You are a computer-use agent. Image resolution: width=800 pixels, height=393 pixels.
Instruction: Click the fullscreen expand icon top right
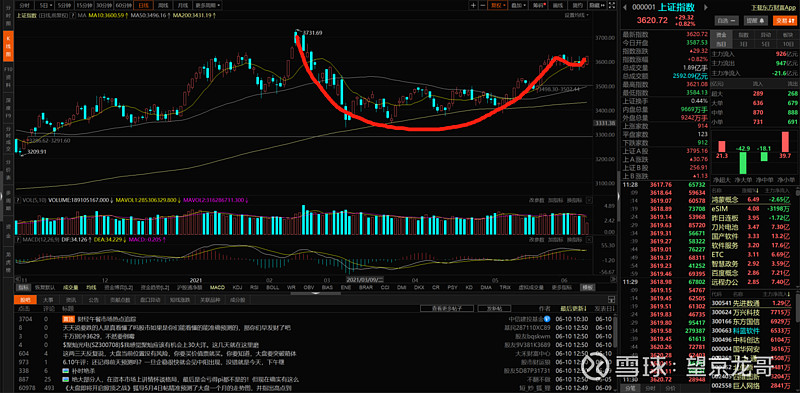612,5
